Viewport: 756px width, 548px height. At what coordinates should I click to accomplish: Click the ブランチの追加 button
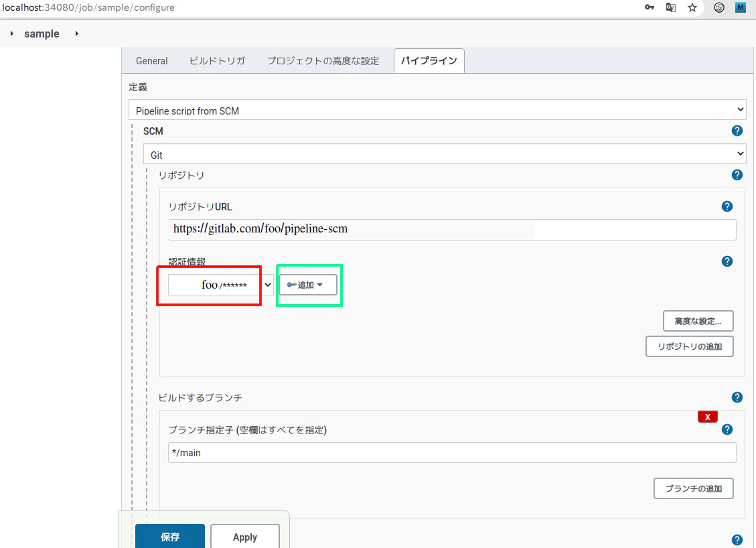(694, 488)
